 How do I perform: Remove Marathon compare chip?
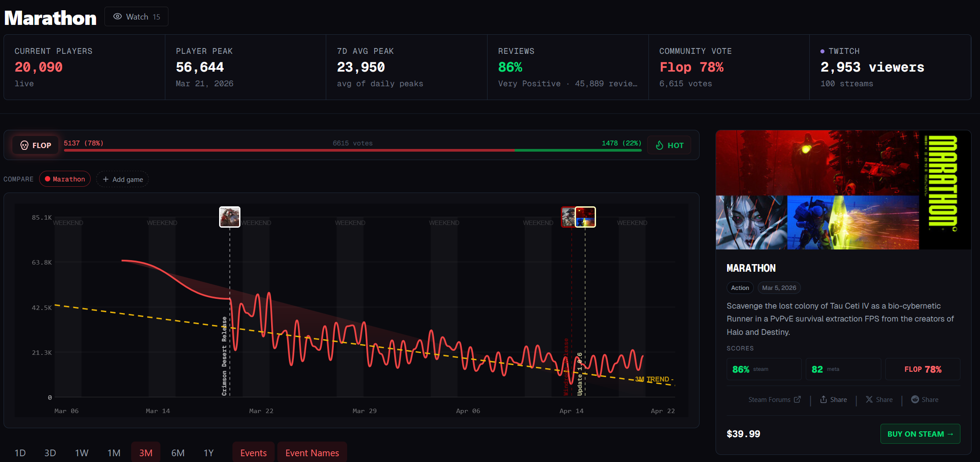click(x=65, y=179)
